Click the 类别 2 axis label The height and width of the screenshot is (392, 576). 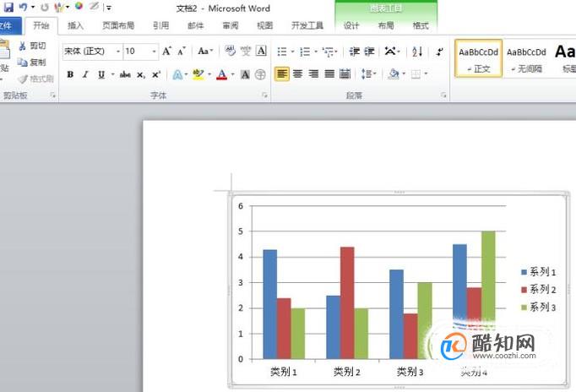[x=346, y=372]
